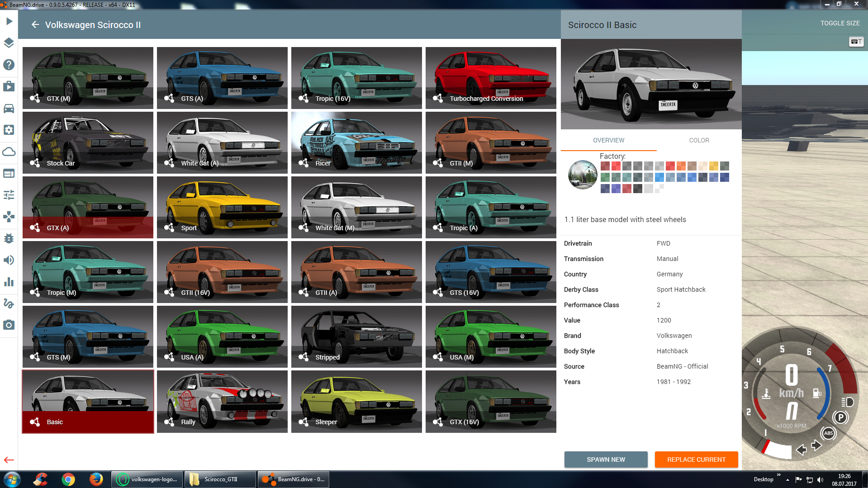Click the Spawn New button

pos(606,460)
